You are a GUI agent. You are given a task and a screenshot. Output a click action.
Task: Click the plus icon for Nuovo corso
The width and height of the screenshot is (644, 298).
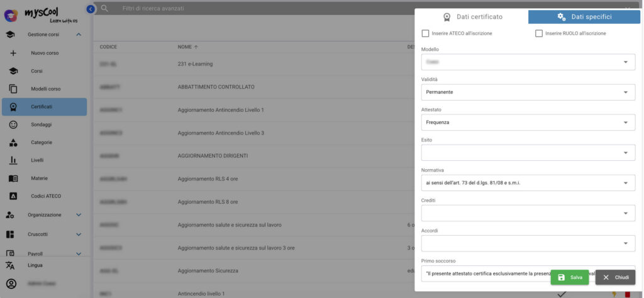click(13, 53)
